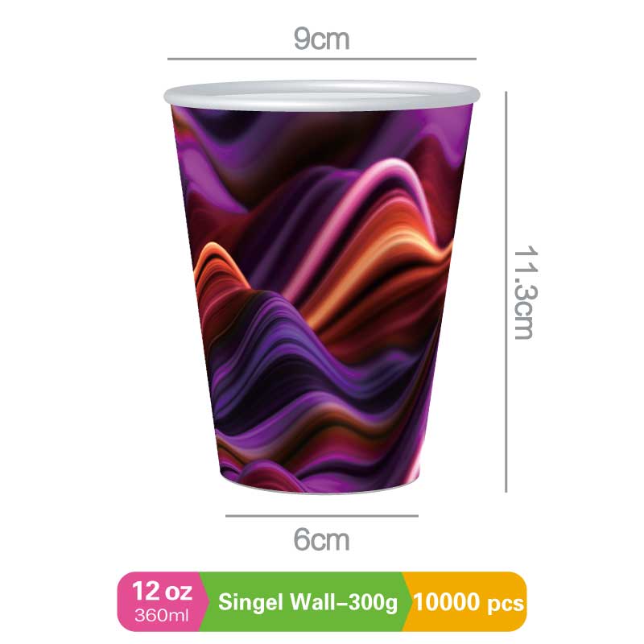644x644 pixels.
Task: Select the 6cm bottom width label
Action: point(321,539)
